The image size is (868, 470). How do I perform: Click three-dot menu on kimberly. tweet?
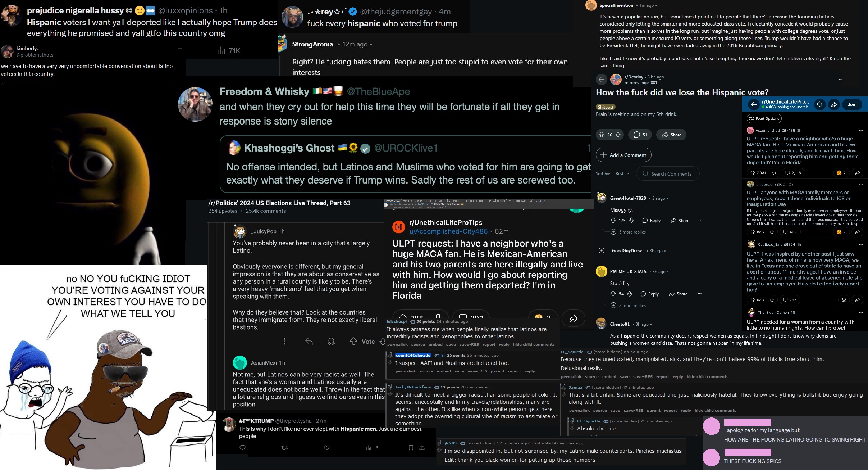180,48
